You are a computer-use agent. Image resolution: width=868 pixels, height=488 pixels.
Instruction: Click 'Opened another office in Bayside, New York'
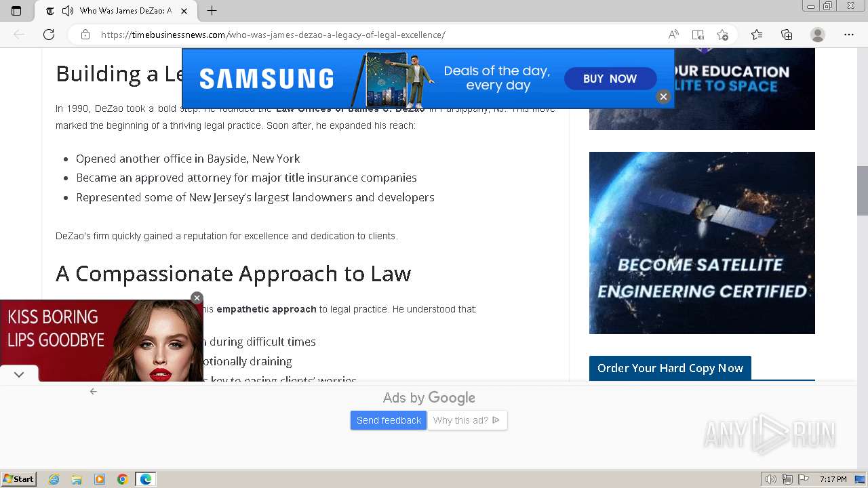point(188,159)
